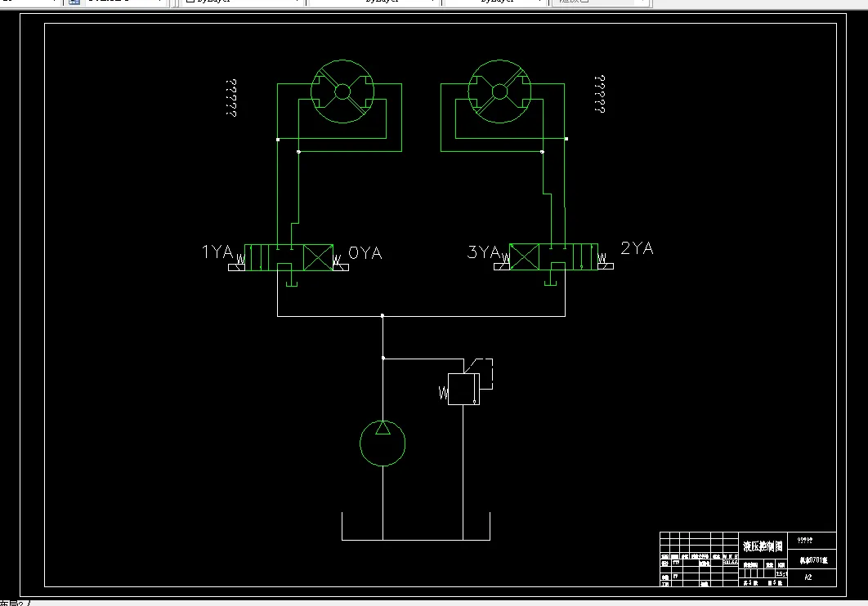Select the relief valve spring W symbol
Screen dimensions: 868x606
(443, 393)
